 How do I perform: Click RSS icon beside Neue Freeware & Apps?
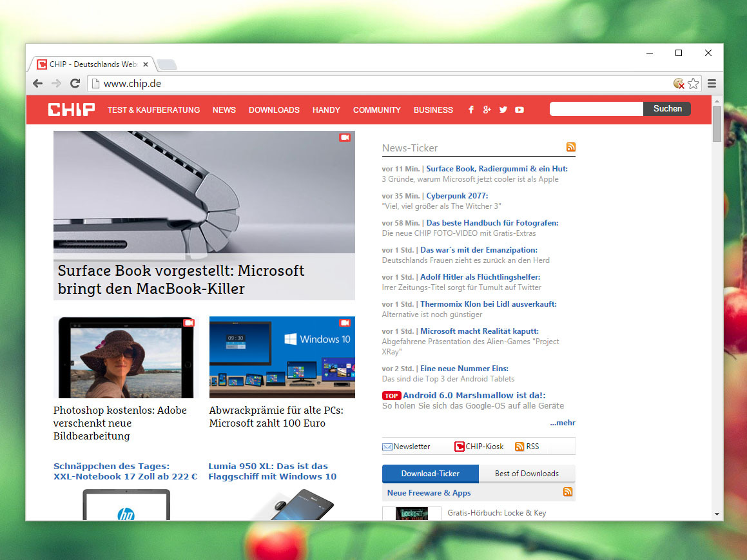[568, 492]
